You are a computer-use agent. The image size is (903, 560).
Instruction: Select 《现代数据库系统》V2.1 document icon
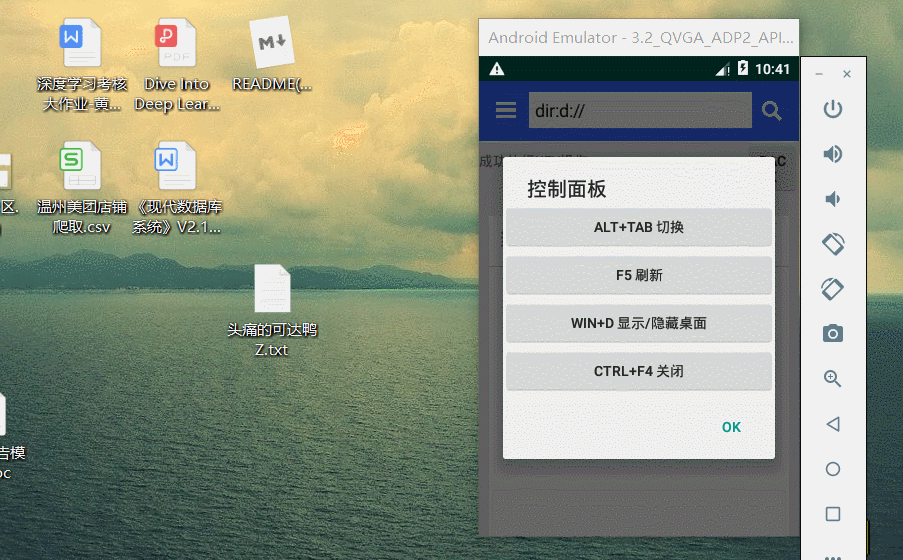(x=177, y=188)
